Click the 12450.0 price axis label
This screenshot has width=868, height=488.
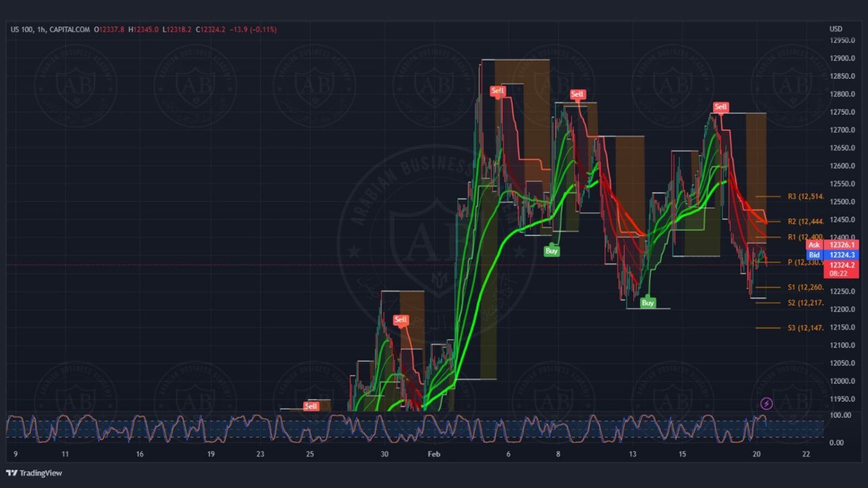point(843,220)
